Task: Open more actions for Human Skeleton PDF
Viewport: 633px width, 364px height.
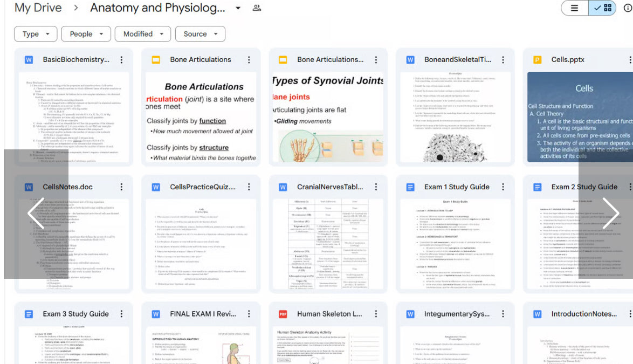Action: click(376, 314)
